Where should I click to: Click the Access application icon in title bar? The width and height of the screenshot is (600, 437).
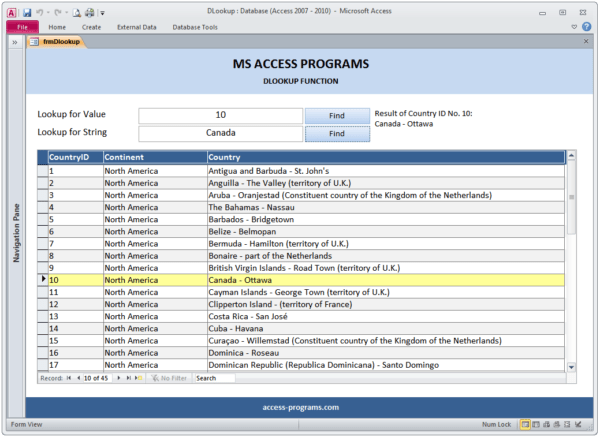[x=11, y=13]
